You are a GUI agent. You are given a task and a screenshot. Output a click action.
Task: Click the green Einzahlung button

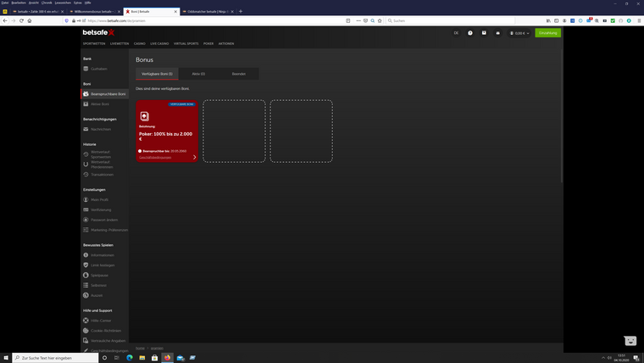coord(548,33)
